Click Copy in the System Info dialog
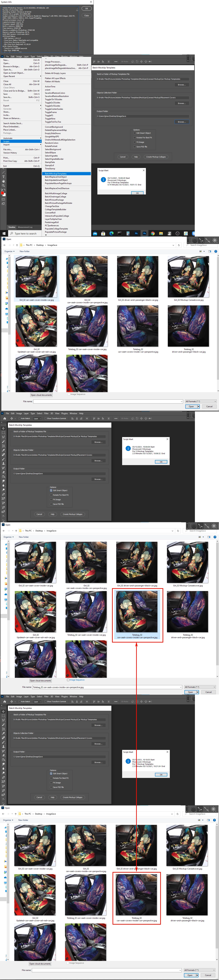Viewport: 219px width, 980px height. point(87,16)
